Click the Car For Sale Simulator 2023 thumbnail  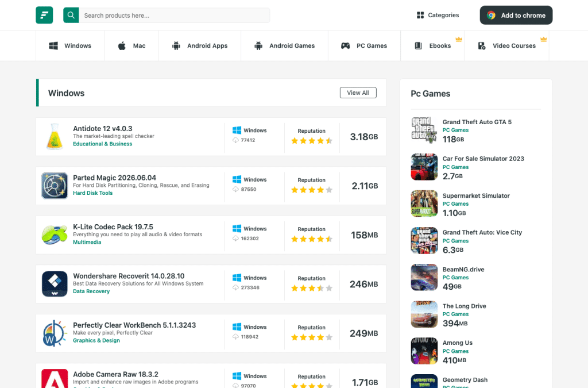tap(424, 167)
